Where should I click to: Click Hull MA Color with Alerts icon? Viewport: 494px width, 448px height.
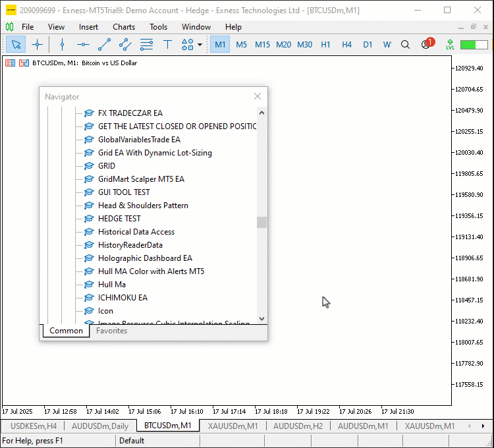[x=89, y=271]
